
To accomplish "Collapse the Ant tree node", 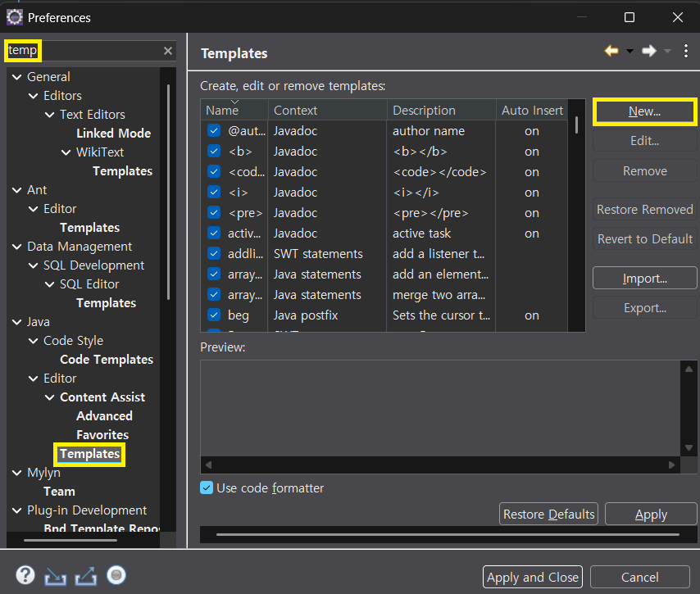I will pos(17,191).
